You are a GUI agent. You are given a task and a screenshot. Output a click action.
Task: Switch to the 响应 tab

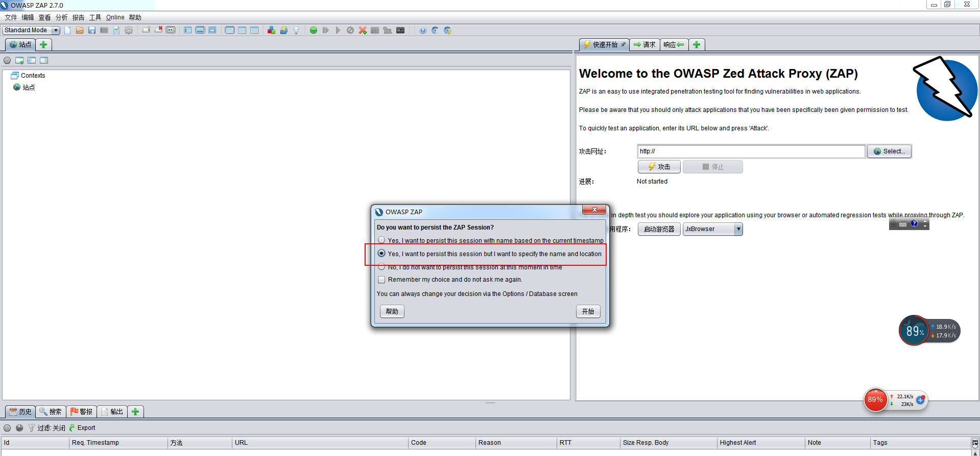click(x=674, y=44)
